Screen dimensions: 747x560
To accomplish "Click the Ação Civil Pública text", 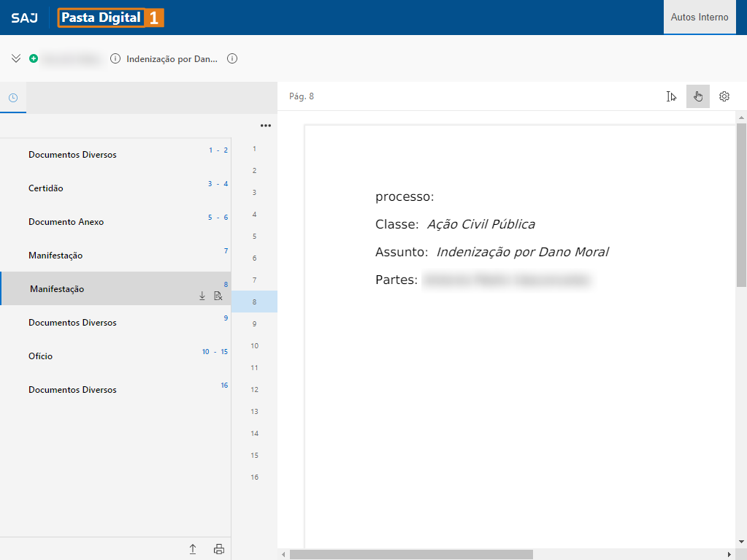I will [x=481, y=224].
